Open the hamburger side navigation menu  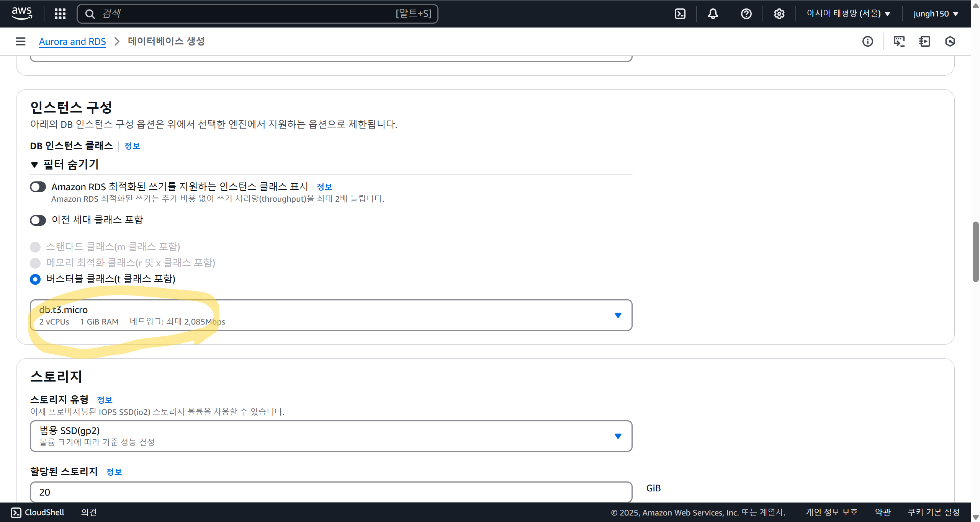(x=21, y=41)
